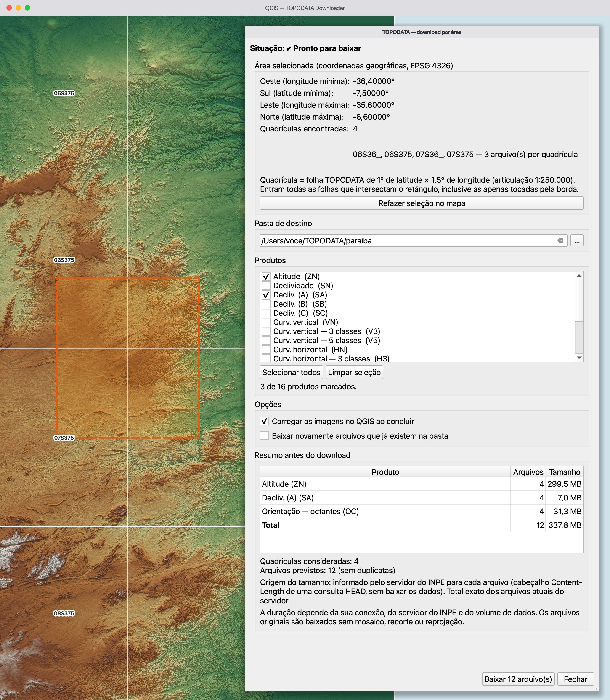Screen dimensions: 610x700
Task: Click the 337,8 MB total size cell
Action: pos(564,525)
